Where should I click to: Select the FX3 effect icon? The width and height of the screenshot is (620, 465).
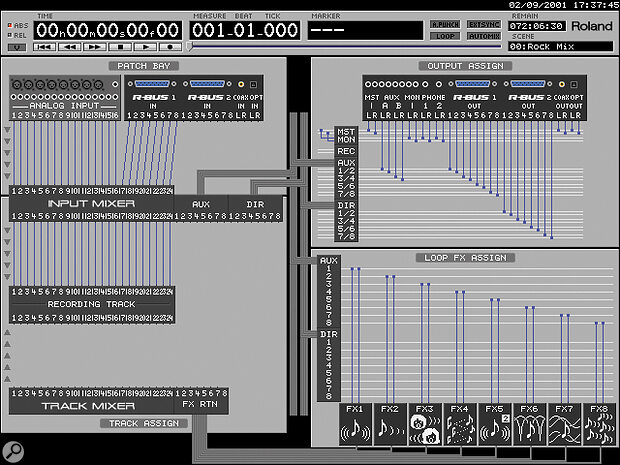click(424, 428)
